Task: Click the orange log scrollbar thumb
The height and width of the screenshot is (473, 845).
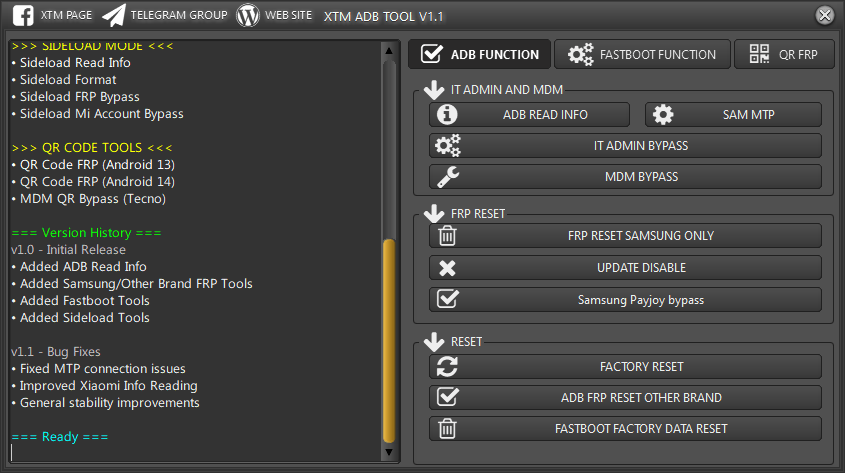Action: (389, 341)
